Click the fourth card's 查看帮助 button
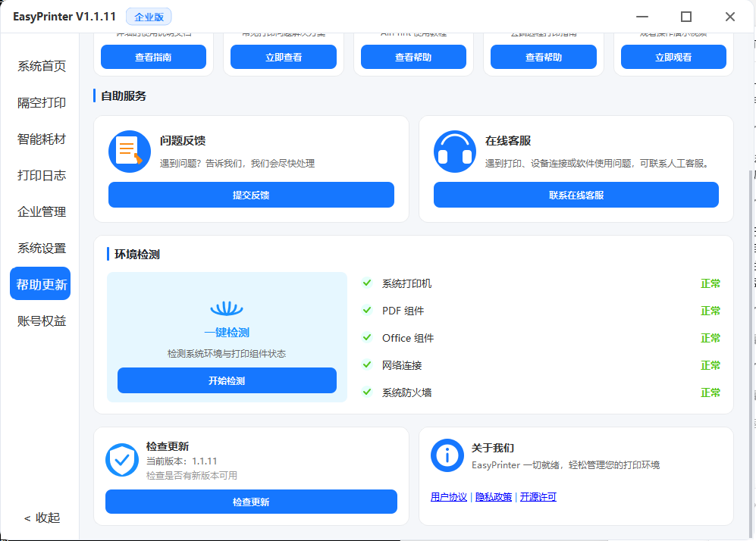756x541 pixels. [544, 57]
